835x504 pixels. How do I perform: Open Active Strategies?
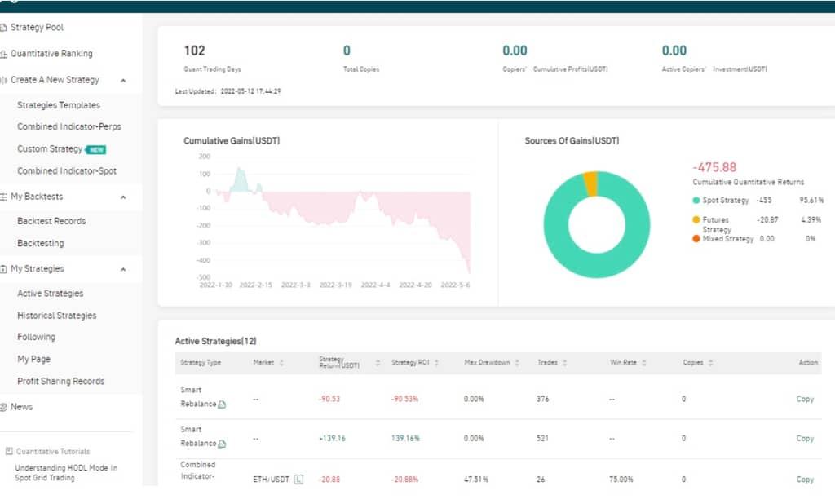click(x=50, y=293)
